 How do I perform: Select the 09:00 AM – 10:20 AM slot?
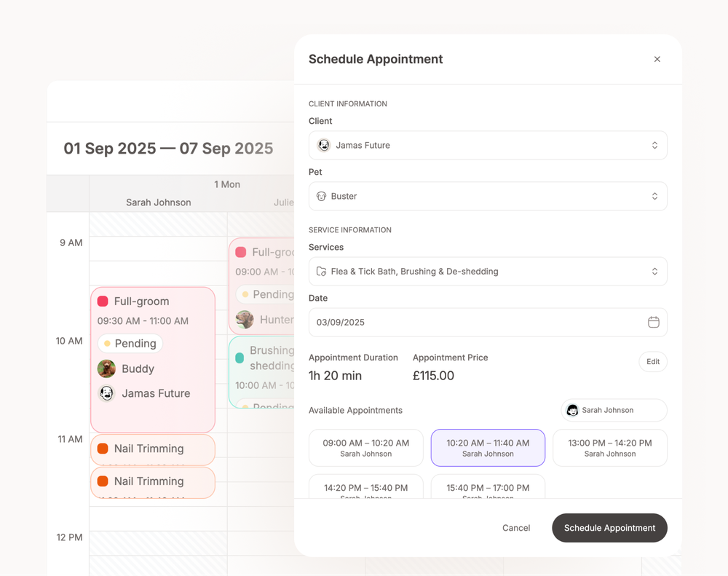tap(366, 447)
